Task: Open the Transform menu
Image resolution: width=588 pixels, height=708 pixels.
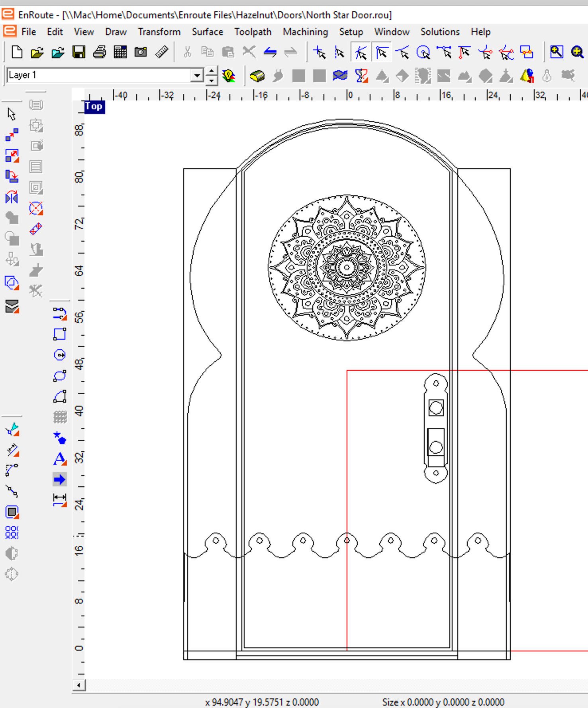Action: click(159, 32)
